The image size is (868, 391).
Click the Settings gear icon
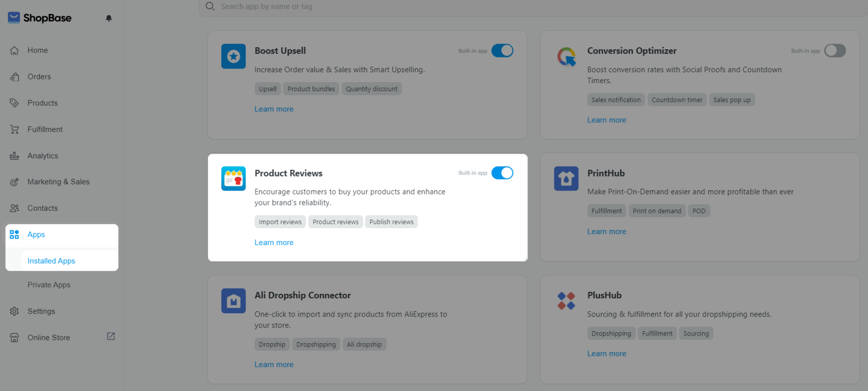[15, 311]
